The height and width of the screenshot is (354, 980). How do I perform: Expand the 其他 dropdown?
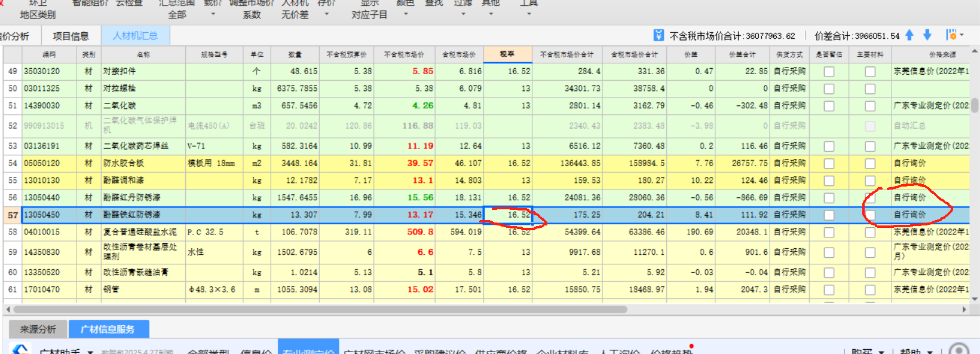click(x=491, y=14)
